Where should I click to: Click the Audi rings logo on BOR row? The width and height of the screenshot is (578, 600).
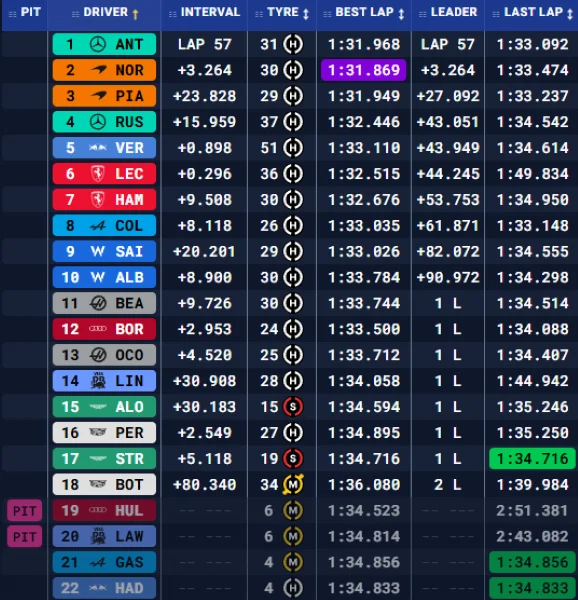(98, 329)
